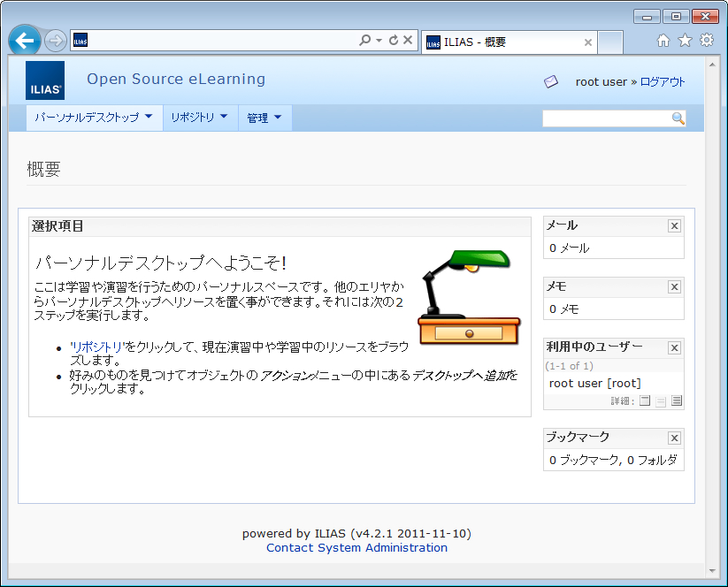Select the first user detail level icon
The image size is (728, 587).
(x=645, y=401)
